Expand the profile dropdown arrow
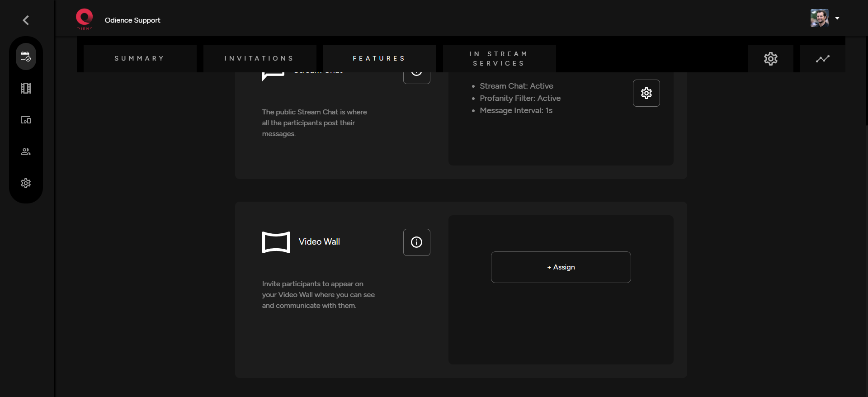Image resolution: width=868 pixels, height=397 pixels. [x=837, y=18]
